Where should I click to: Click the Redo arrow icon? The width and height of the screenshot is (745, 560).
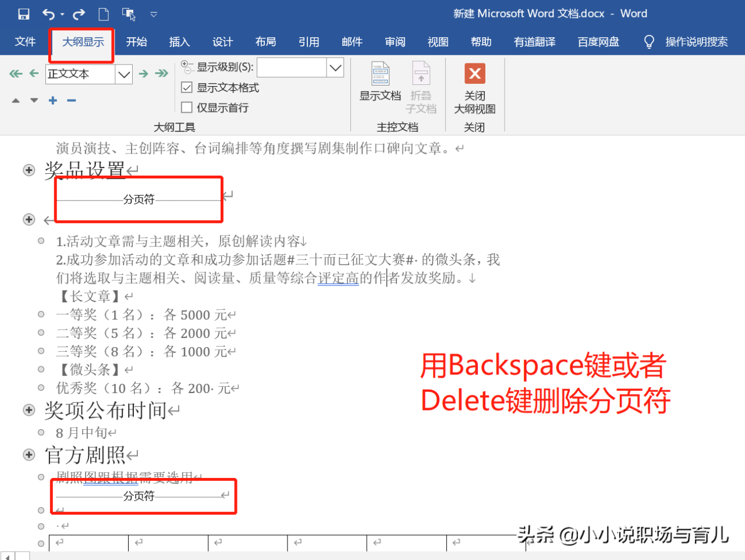click(79, 14)
